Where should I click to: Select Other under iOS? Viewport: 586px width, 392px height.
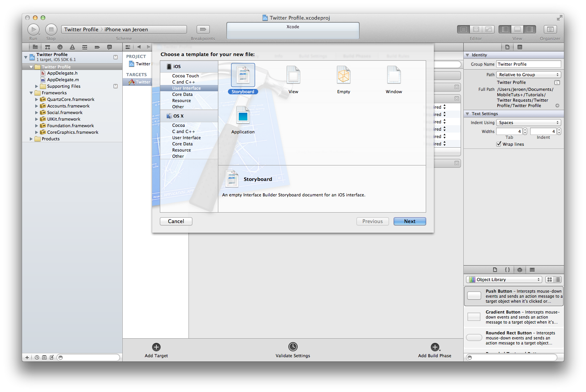178,107
